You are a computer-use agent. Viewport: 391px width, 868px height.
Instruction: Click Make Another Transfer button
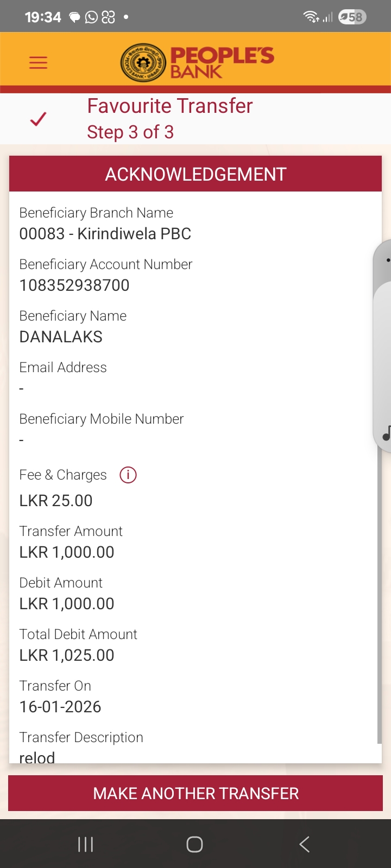[195, 793]
